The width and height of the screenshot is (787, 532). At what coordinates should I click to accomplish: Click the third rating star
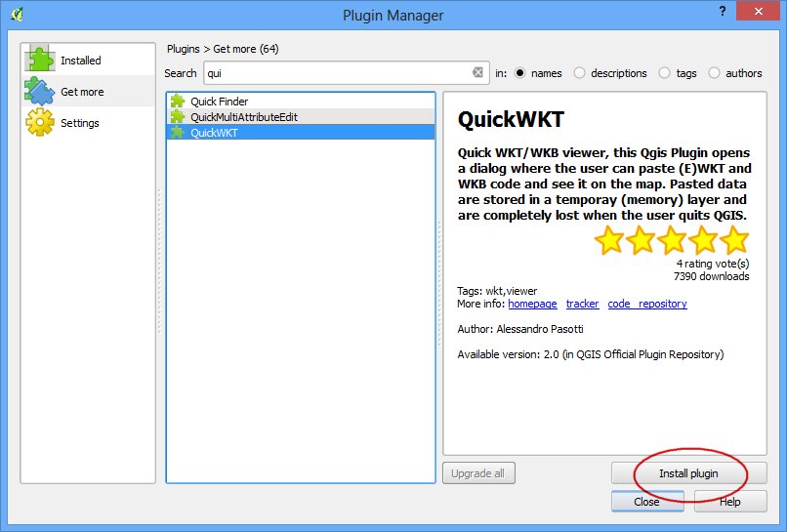[672, 240]
